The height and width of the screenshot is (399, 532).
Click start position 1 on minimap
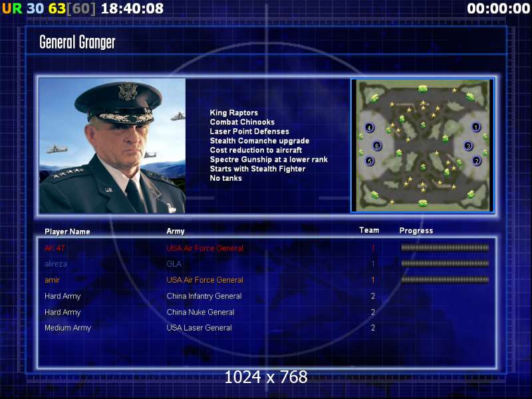[x=476, y=127]
